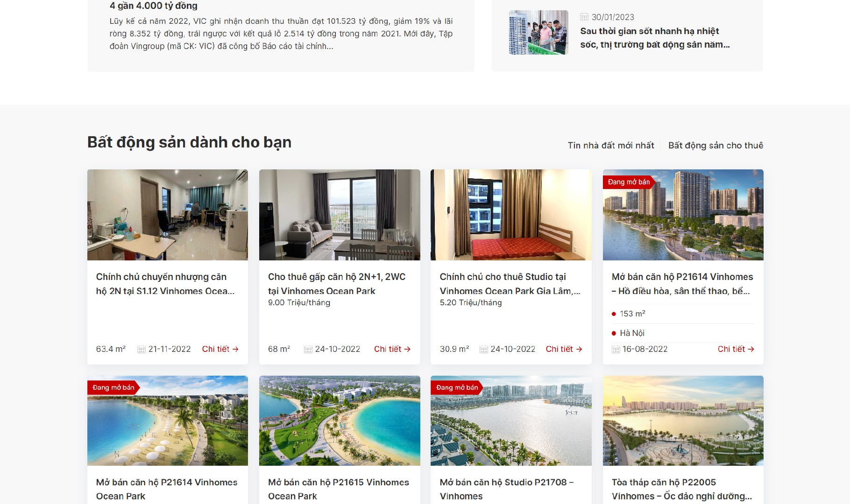Open 'Cho thuê gấp căn hộ 2N+1, 2WC' listing title
The height and width of the screenshot is (504, 850).
coord(337,284)
